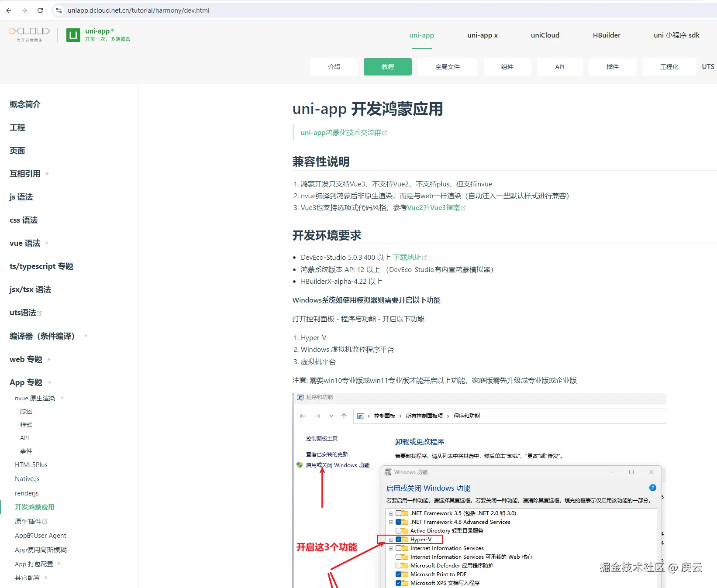View site information beside the URL
The height and width of the screenshot is (588, 717).
(59, 10)
